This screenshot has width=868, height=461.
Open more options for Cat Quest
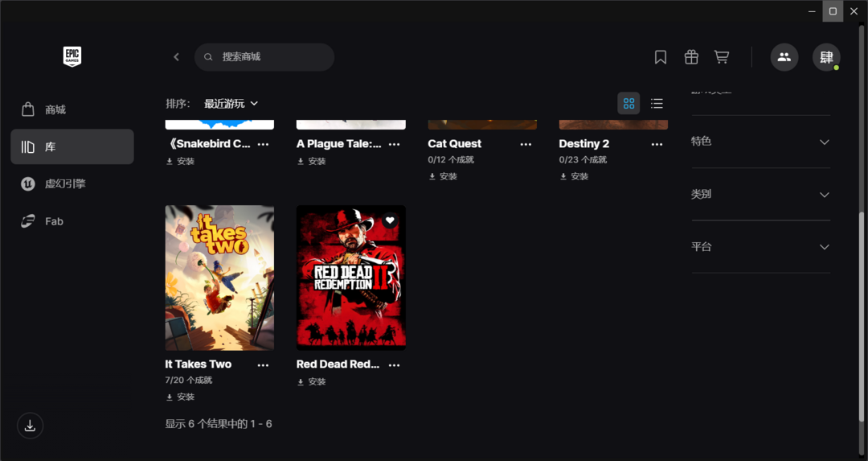pyautogui.click(x=526, y=144)
